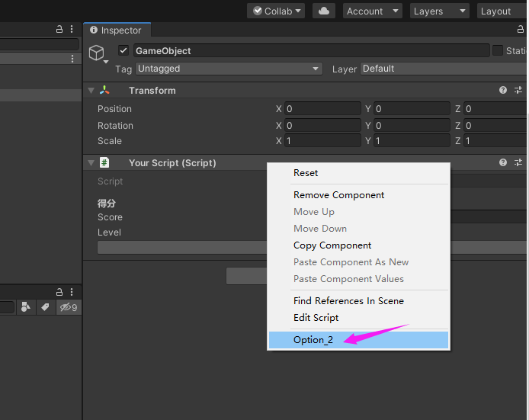Click upper left panel lock icon
Screen dimensions: 529x420
[59, 30]
